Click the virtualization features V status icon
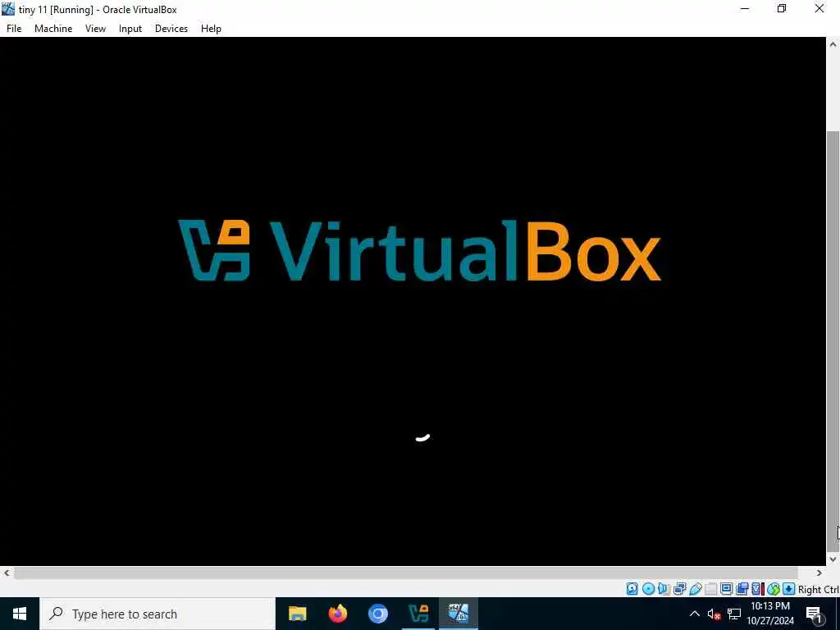Image resolution: width=840 pixels, height=630 pixels. click(x=757, y=589)
